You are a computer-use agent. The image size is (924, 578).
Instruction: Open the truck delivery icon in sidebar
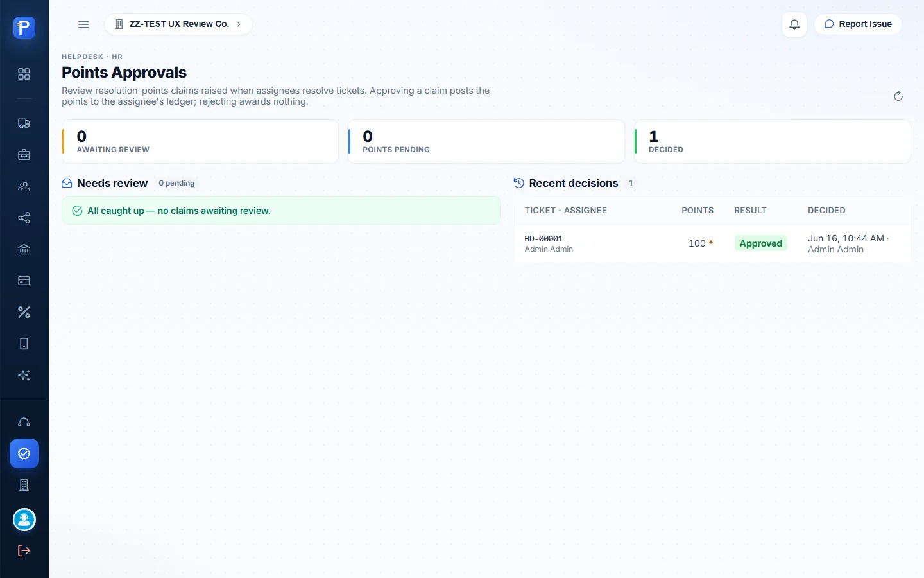click(x=24, y=123)
